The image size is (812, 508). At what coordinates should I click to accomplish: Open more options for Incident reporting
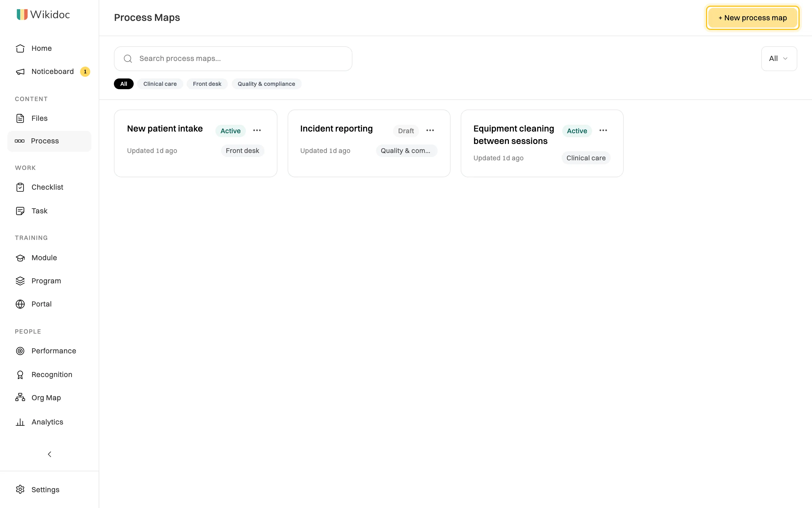point(430,130)
